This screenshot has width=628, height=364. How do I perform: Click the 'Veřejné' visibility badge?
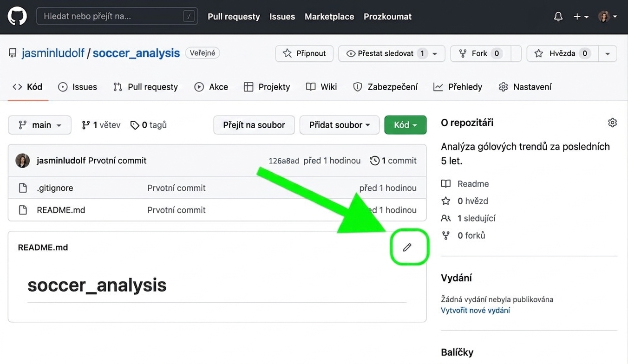[x=203, y=53]
